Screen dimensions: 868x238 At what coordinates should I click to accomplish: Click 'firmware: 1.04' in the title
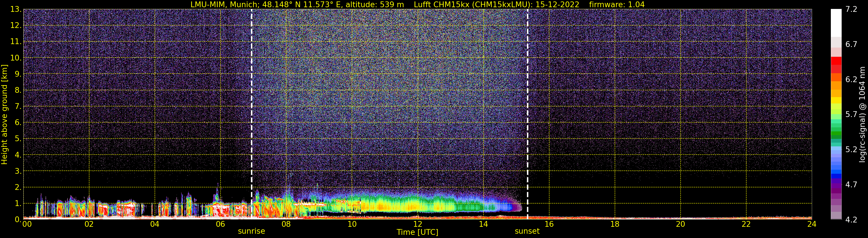click(617, 4)
